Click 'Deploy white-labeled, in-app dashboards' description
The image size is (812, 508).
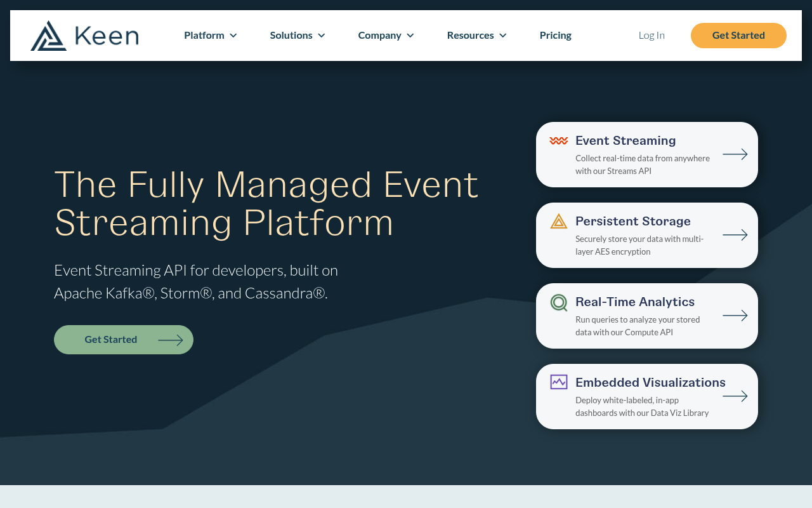642,406
